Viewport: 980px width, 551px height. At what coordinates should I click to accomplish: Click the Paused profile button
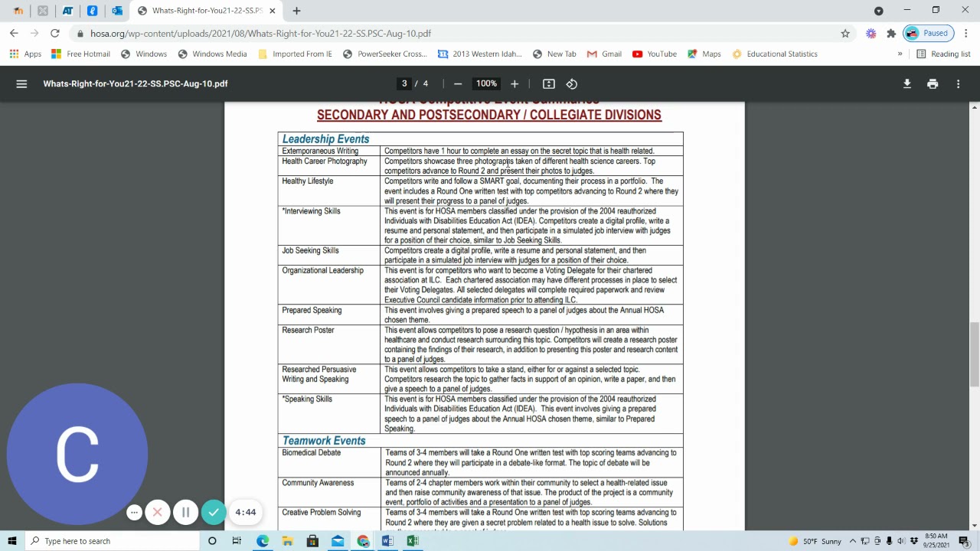pos(927,34)
